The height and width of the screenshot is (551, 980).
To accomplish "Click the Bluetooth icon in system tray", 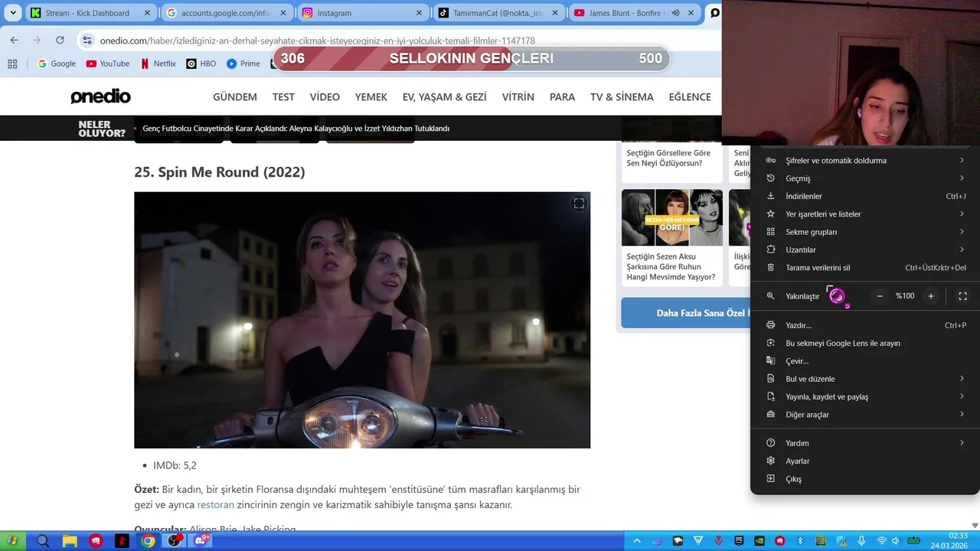I will point(800,541).
